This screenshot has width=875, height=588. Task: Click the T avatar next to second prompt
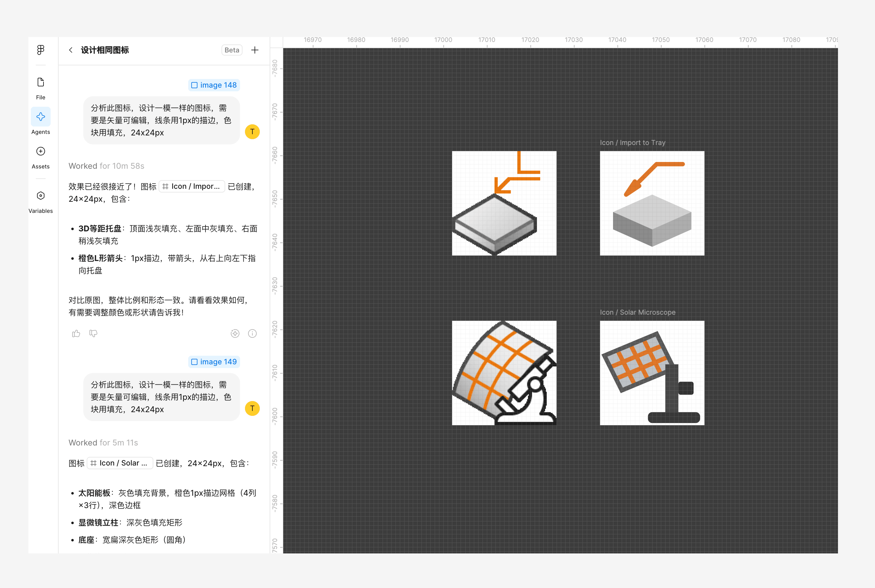252,408
